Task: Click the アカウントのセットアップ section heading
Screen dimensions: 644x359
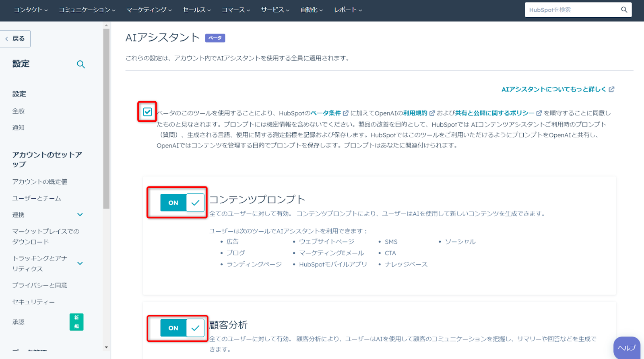Action: pos(47,160)
